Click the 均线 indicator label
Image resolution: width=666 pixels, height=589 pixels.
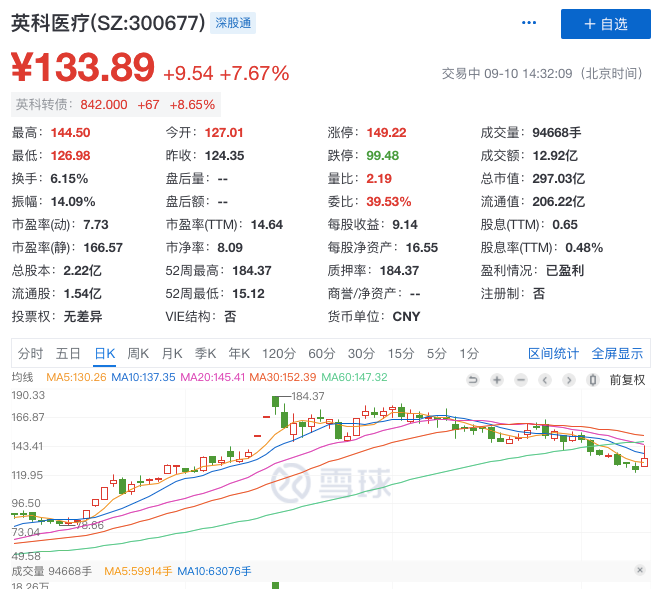[x=22, y=377]
